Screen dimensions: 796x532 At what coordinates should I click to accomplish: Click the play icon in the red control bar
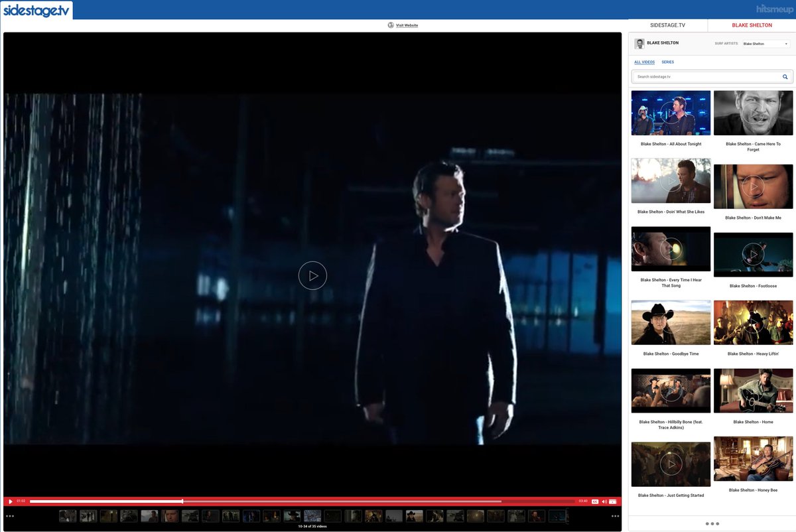click(11, 501)
